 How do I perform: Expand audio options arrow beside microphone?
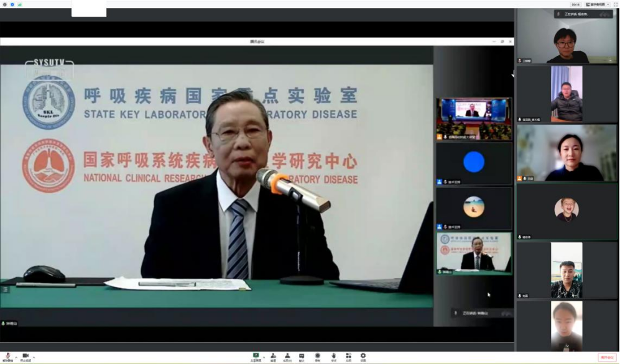[x=16, y=356]
